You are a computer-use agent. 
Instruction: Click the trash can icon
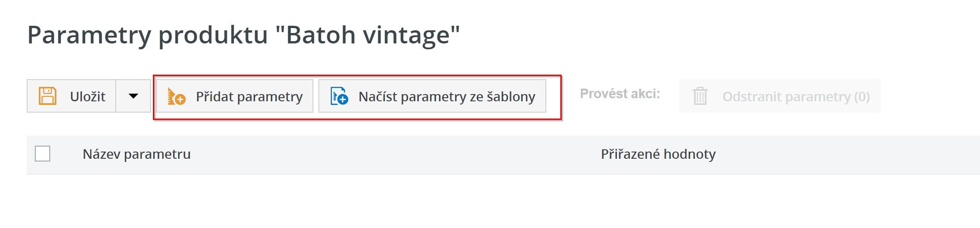(700, 96)
